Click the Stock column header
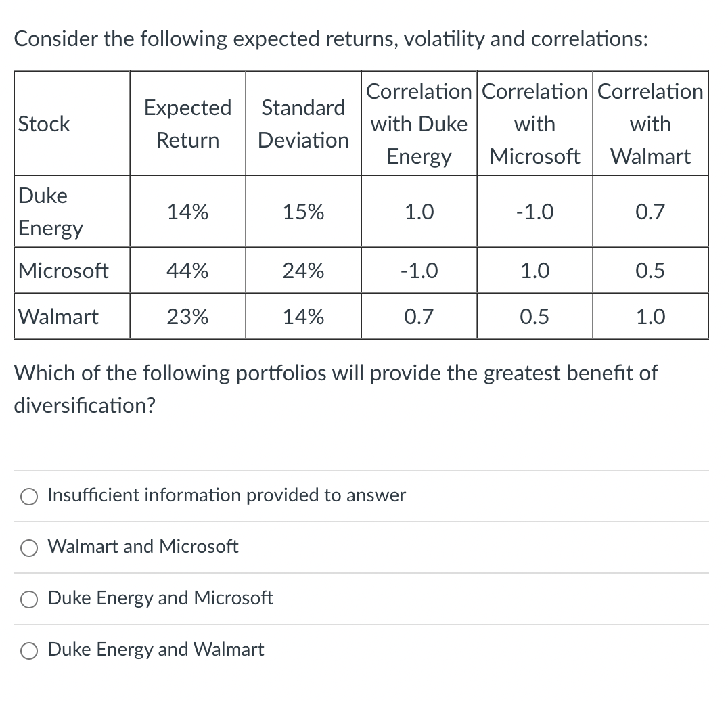Image resolution: width=728 pixels, height=701 pixels. click(44, 124)
